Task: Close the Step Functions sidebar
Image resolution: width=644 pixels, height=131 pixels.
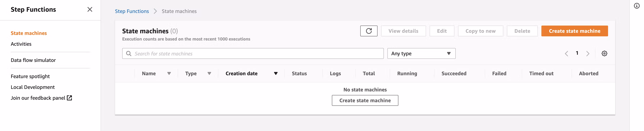Action: pos(90,10)
